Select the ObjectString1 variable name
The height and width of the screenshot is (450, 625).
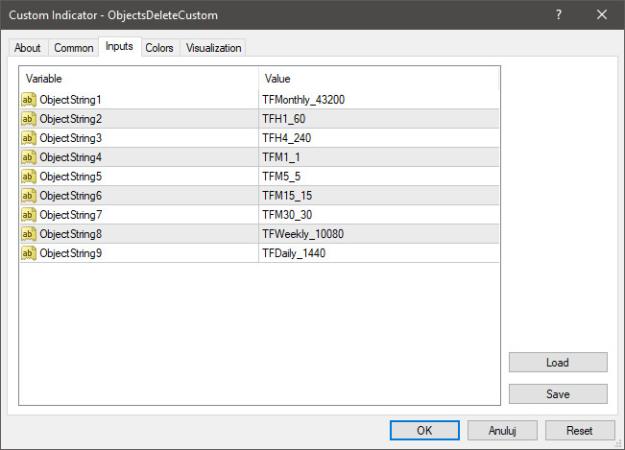[x=71, y=100]
